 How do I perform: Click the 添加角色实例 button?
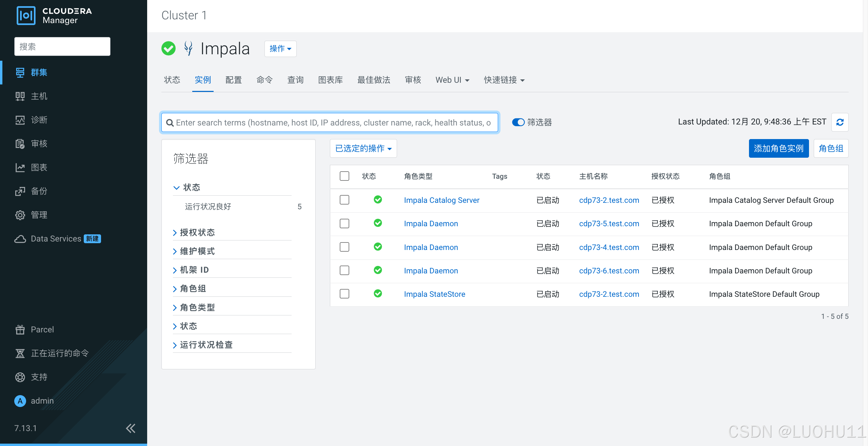[778, 149]
